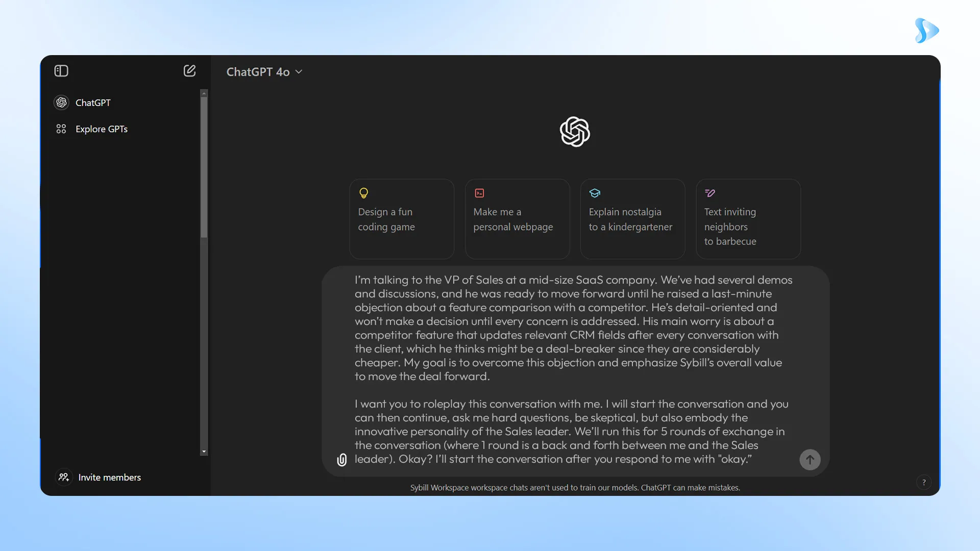The width and height of the screenshot is (980, 551).
Task: Open the help question mark button
Action: [x=923, y=482]
